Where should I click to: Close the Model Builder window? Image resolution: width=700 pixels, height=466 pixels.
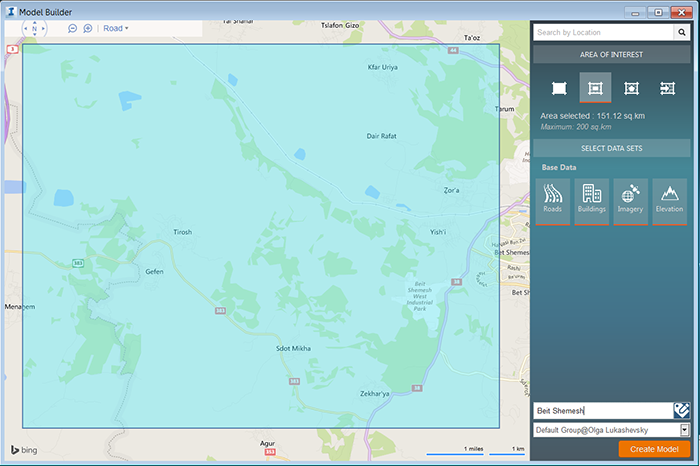[681, 12]
